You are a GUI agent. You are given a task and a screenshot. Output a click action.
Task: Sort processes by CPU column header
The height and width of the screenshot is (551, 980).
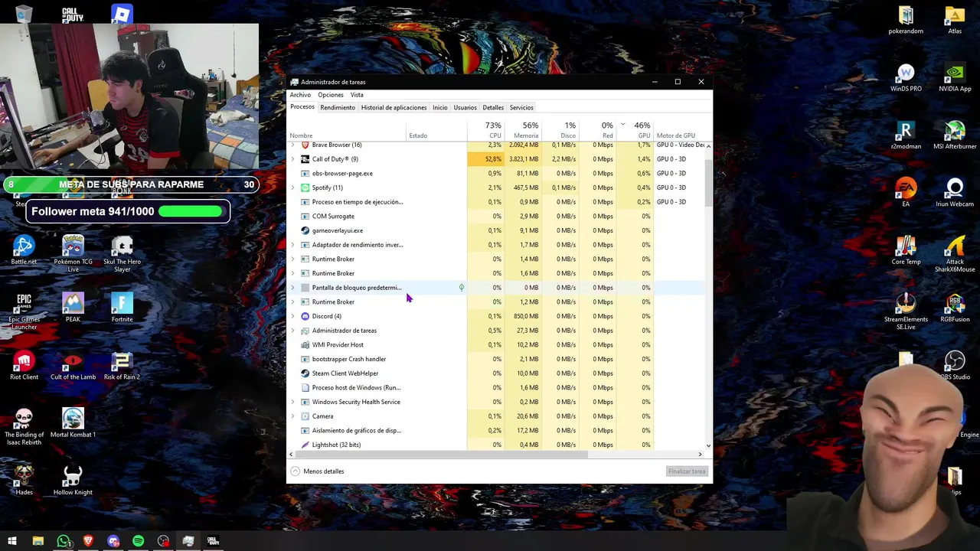tap(485, 129)
